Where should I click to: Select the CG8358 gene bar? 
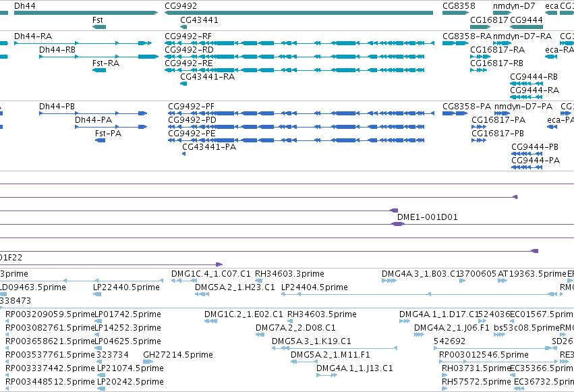click(455, 13)
